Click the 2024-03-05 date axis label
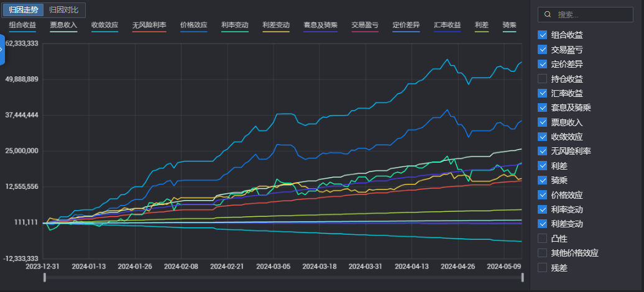This screenshot has width=644, height=292. click(274, 266)
